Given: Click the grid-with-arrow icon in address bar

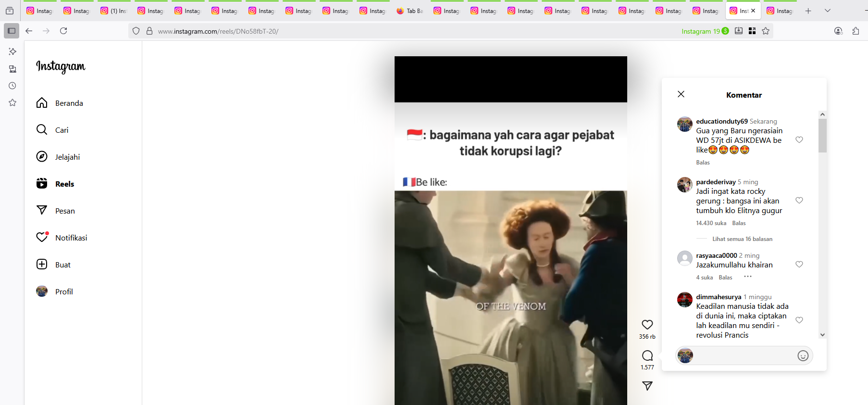Looking at the screenshot, I should click(x=752, y=31).
